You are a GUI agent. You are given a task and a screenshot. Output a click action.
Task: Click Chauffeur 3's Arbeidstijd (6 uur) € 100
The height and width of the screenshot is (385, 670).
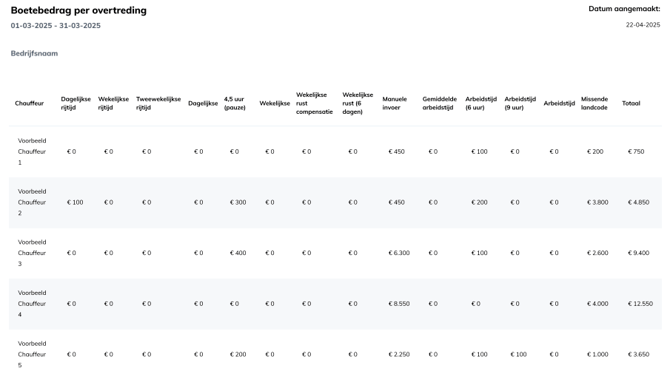click(x=479, y=253)
